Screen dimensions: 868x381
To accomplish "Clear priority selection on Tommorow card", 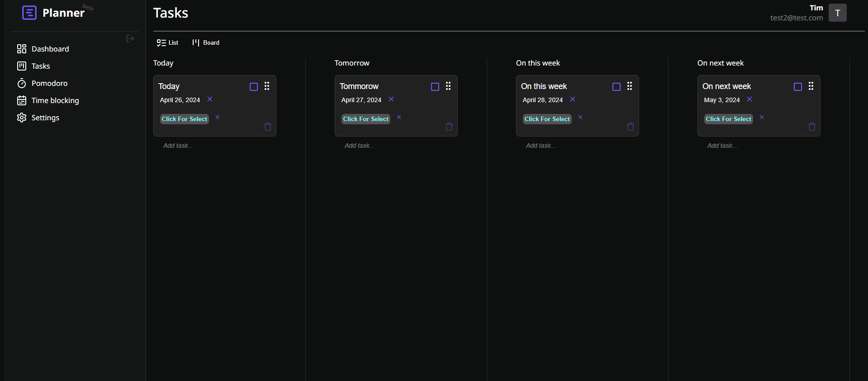I will click(399, 117).
